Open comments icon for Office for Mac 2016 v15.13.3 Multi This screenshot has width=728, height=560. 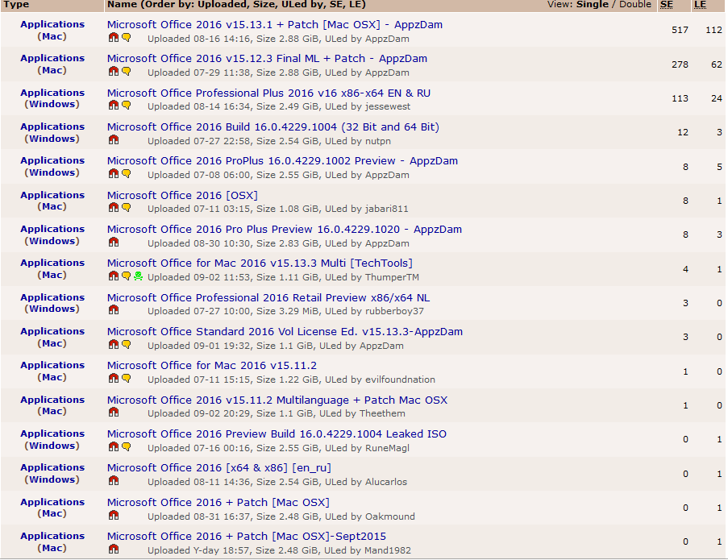127,276
